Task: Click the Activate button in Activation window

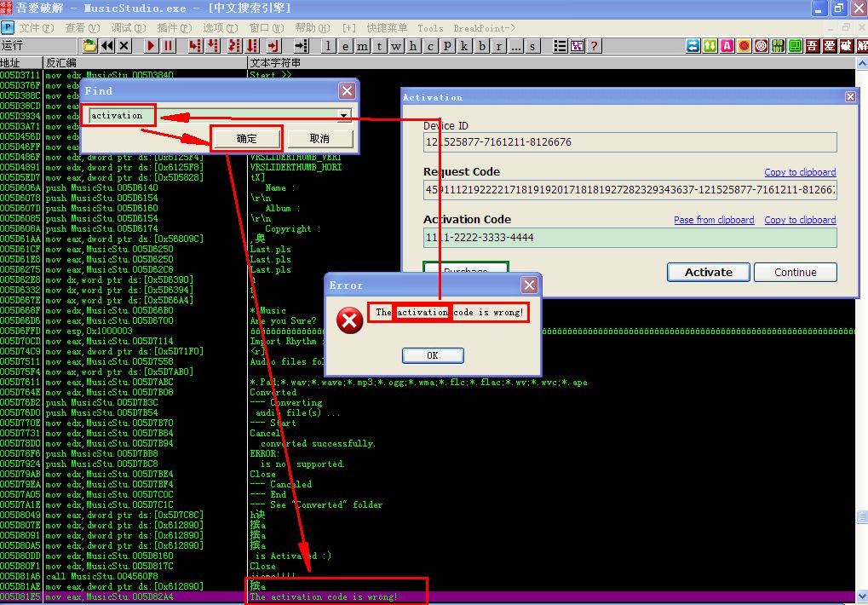Action: point(709,272)
